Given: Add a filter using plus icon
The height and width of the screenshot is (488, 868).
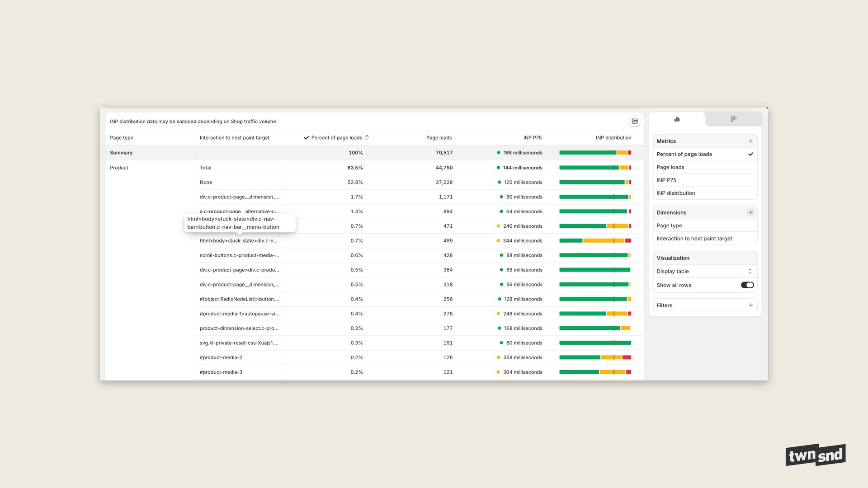Looking at the screenshot, I should [x=750, y=305].
